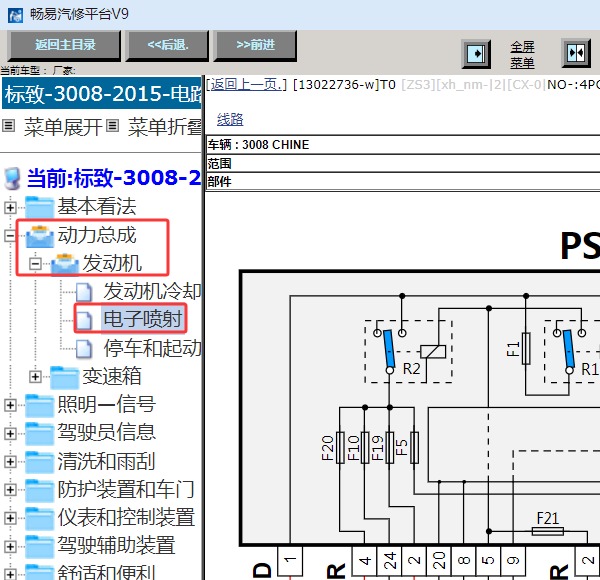Click the 车辆 : 3008 CHINE row
Viewport: 600px width, 580px height.
click(403, 145)
